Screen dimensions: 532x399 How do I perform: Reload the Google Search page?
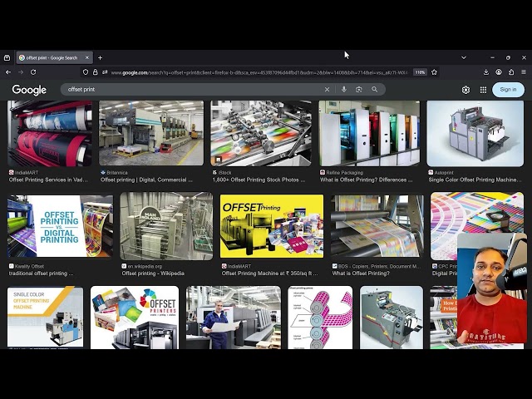[33, 72]
